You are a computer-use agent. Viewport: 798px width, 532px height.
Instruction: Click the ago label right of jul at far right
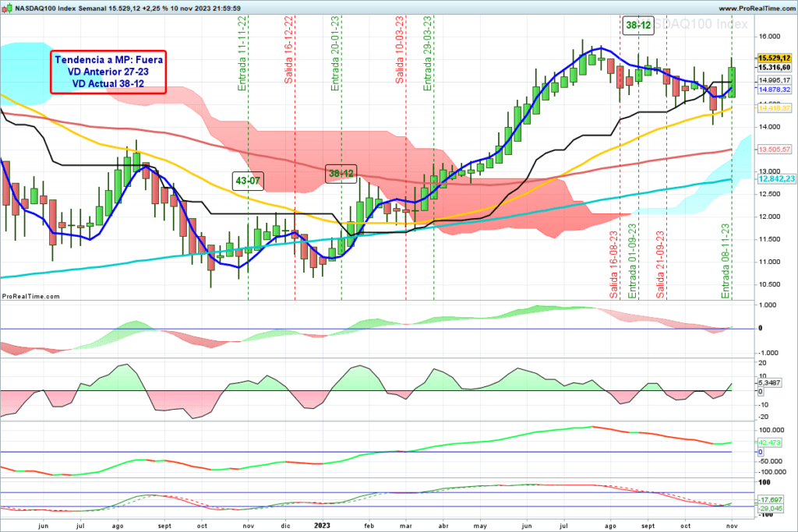tap(610, 526)
